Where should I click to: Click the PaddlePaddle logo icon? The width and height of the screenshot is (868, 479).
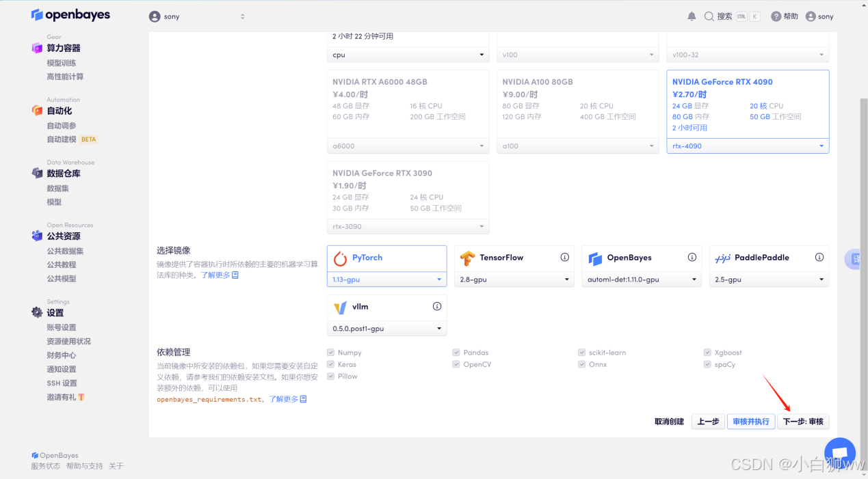click(722, 258)
